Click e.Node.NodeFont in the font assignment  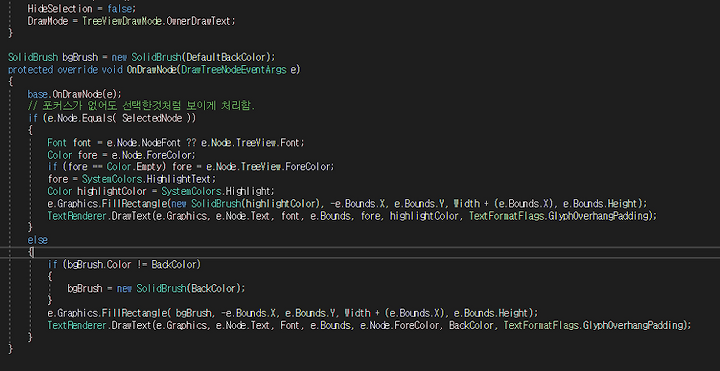coord(143,143)
